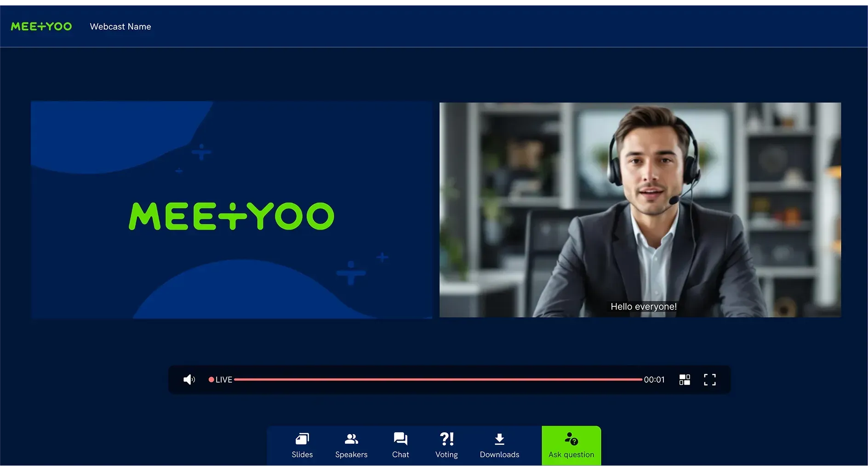The image size is (868, 471).
Task: Toggle fullscreen playback mode
Action: tap(709, 379)
